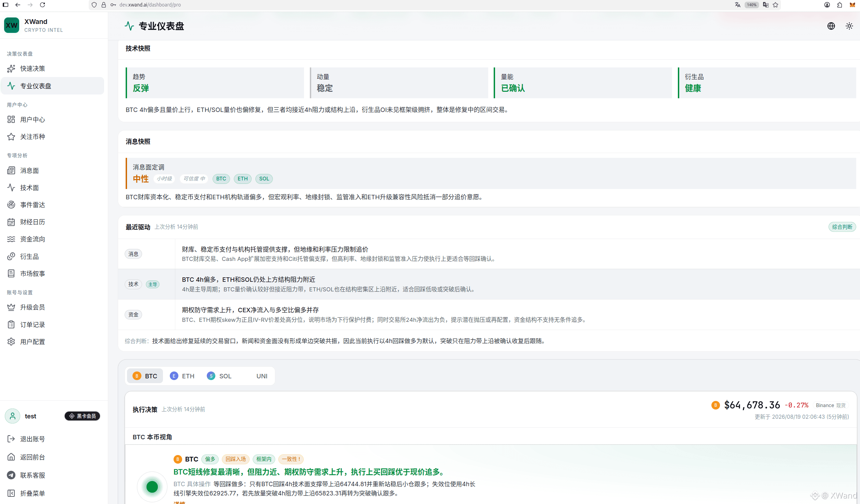Screen dimensions: 860x504
Task: Open 消息面 newspaper icon
Action: (x=11, y=171)
